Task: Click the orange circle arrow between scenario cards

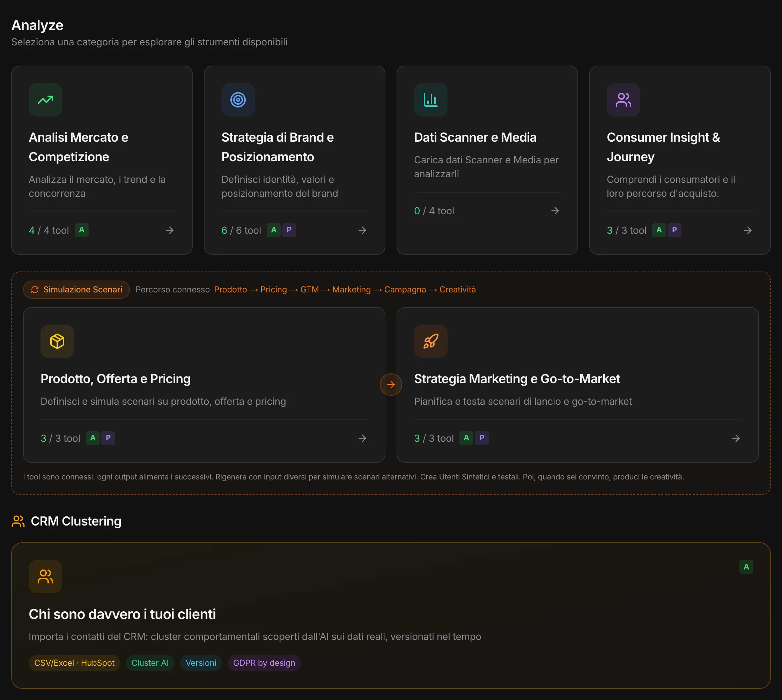Action: [x=391, y=385]
